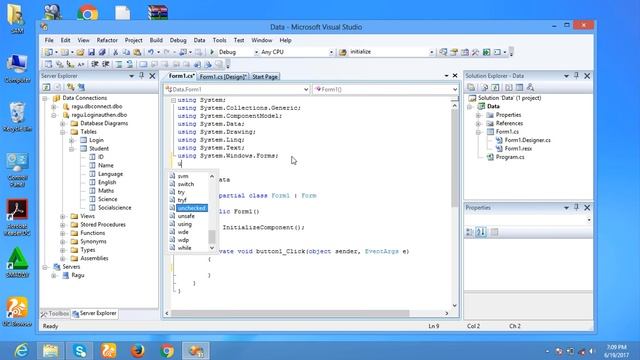Open the Toolbox wrench icon in main toolbar
Screen dimensions: 640x360
coord(476,52)
